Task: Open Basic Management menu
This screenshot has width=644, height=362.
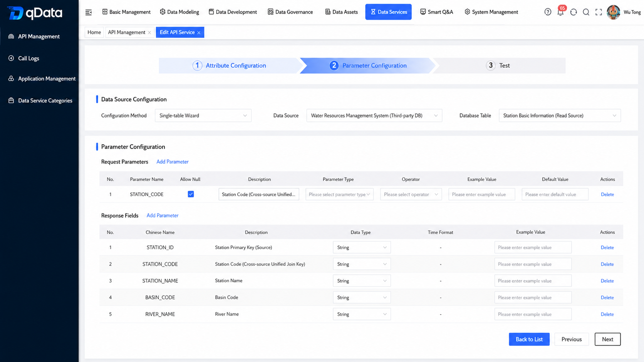Action: 126,12
